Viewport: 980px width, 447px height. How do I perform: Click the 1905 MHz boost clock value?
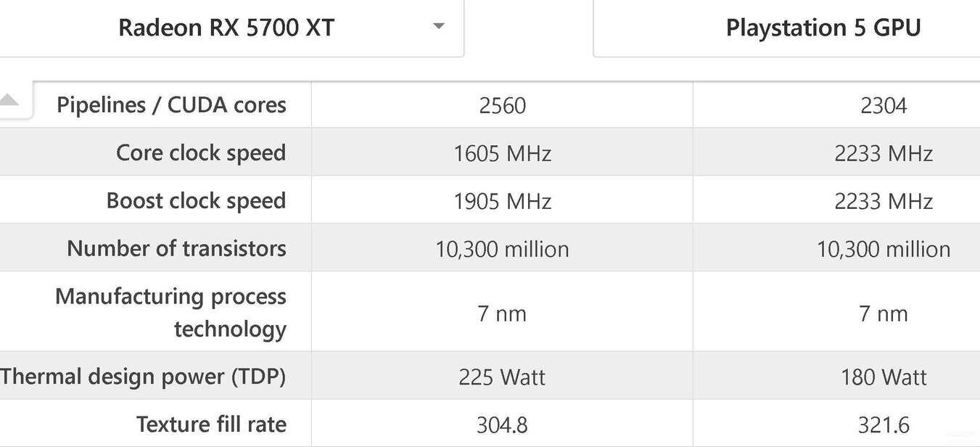tap(502, 202)
